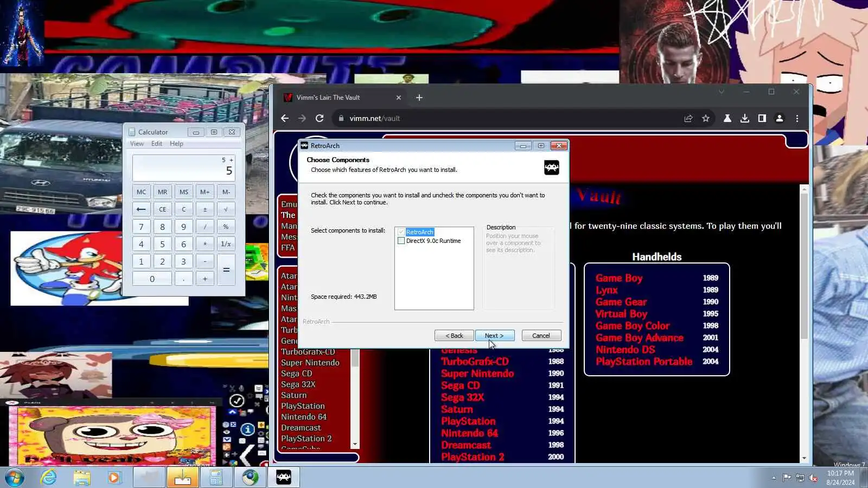Close the Vimm's Lair tab
This screenshot has height=488, width=868.
pos(399,98)
